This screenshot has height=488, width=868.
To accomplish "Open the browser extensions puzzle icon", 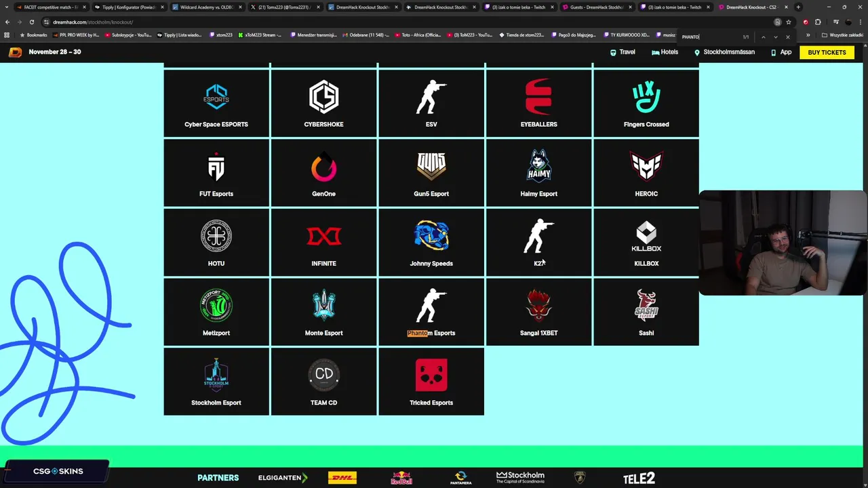I will (x=818, y=22).
